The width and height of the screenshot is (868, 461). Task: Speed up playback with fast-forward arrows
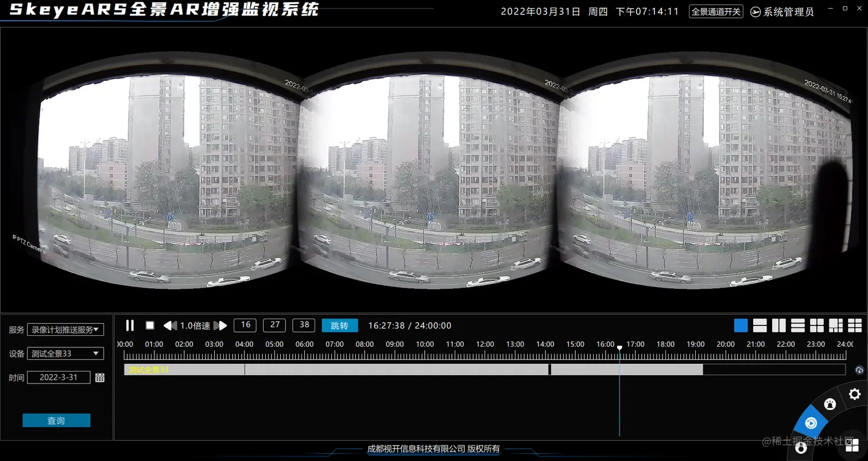[x=220, y=326]
